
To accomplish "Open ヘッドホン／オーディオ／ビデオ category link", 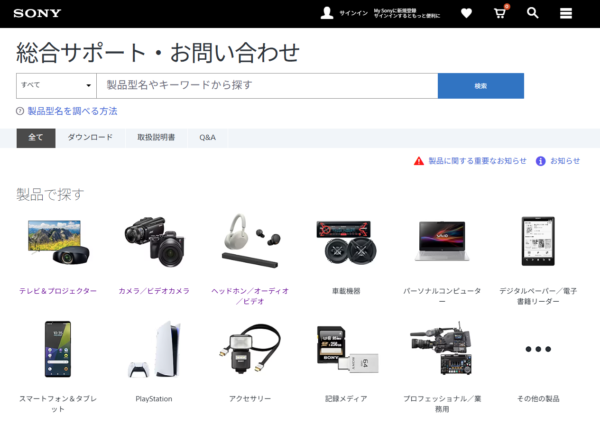I will tap(250, 296).
